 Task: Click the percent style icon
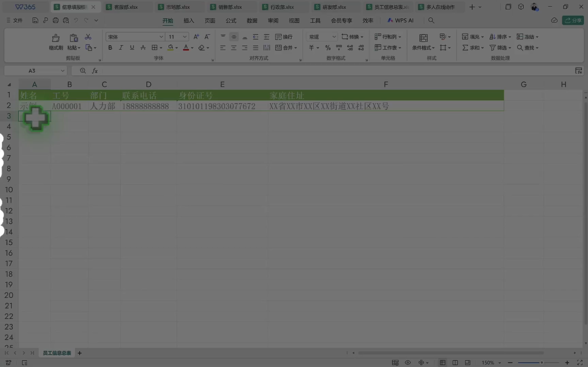point(328,48)
